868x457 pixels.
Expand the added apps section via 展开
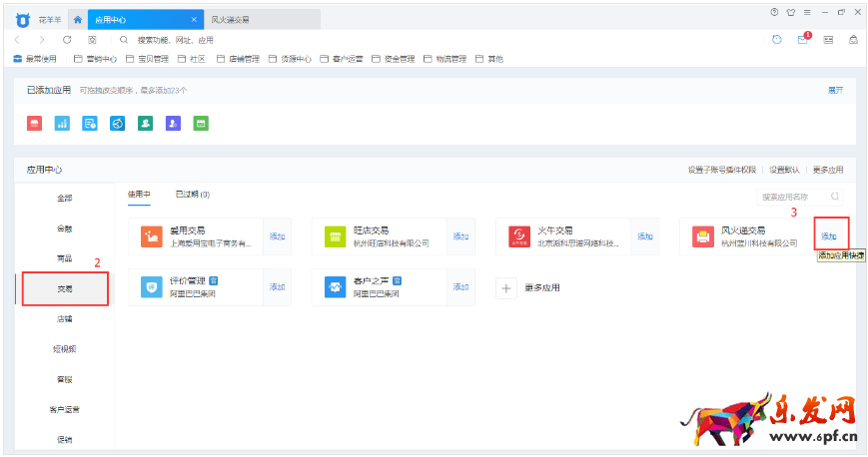point(835,90)
